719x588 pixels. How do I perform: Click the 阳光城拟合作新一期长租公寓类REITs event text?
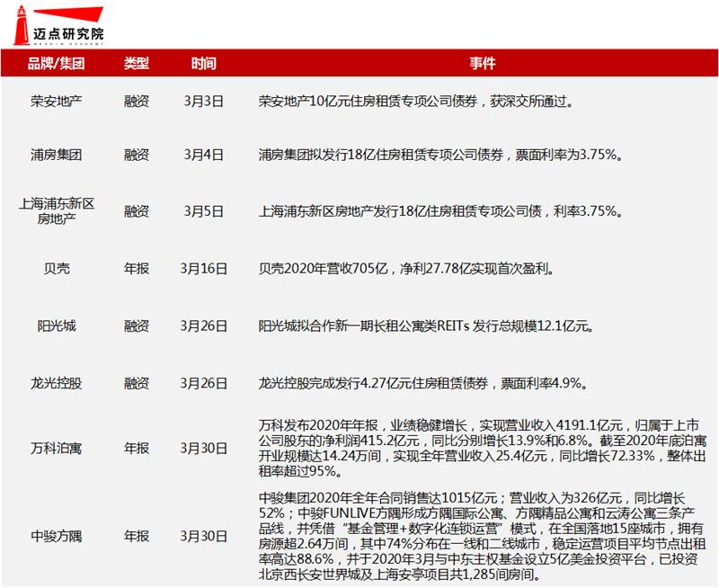point(426,325)
